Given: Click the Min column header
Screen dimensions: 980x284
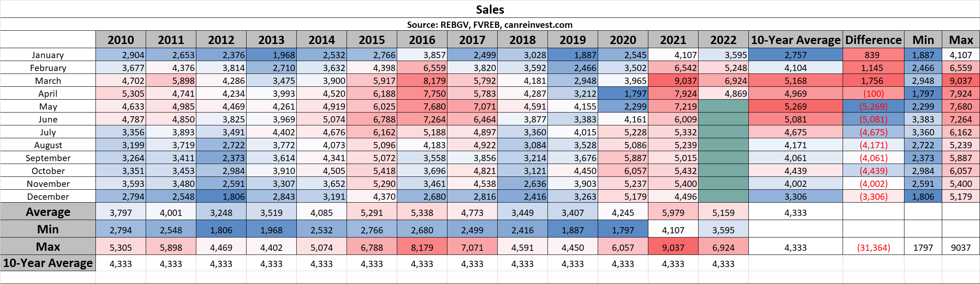Looking at the screenshot, I should point(923,40).
